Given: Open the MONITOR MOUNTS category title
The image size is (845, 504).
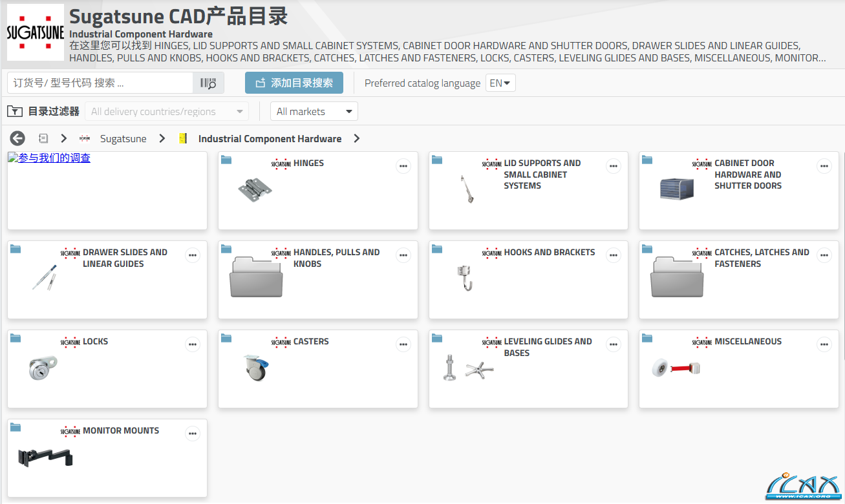Looking at the screenshot, I should pos(121,430).
